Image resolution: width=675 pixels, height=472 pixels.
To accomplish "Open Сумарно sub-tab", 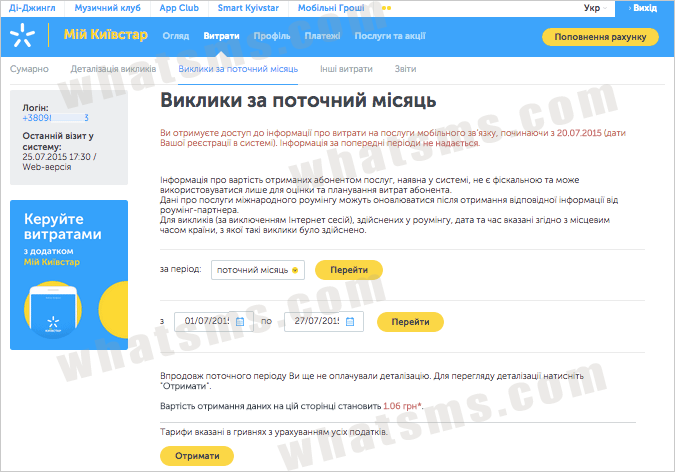I will tap(29, 69).
